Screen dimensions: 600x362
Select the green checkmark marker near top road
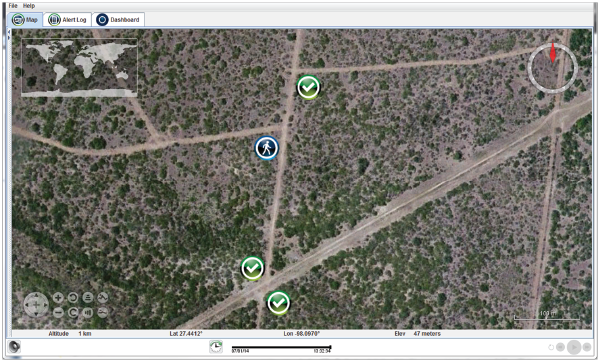click(x=308, y=87)
